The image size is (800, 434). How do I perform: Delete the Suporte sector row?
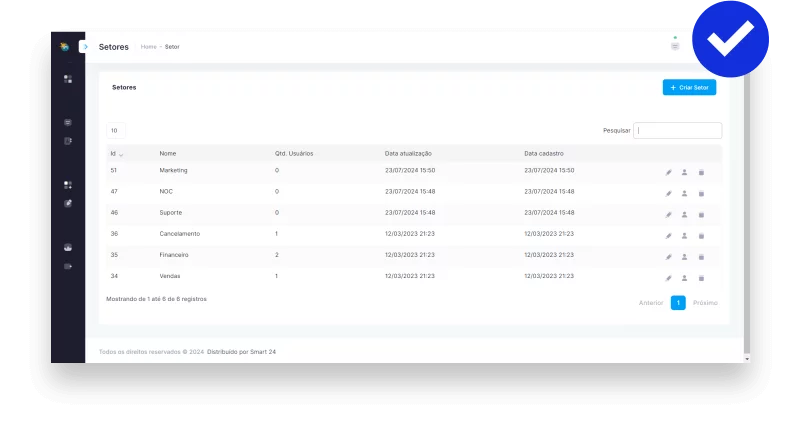click(701, 215)
